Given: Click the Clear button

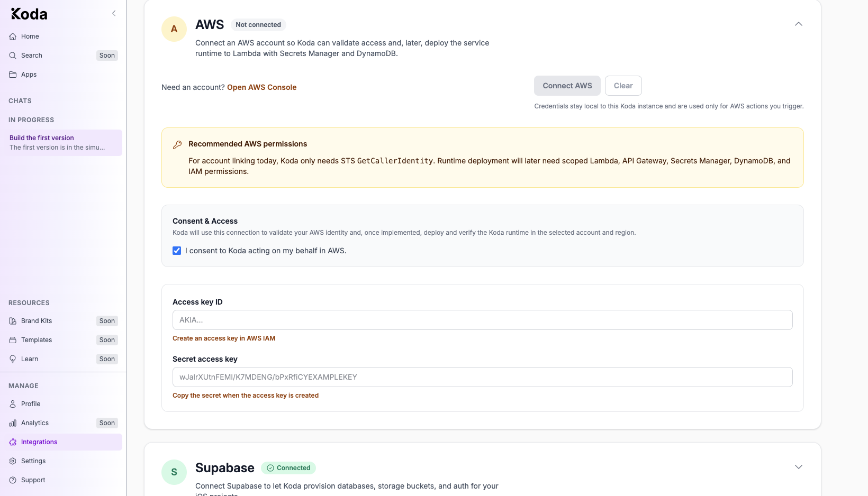Looking at the screenshot, I should pos(623,86).
